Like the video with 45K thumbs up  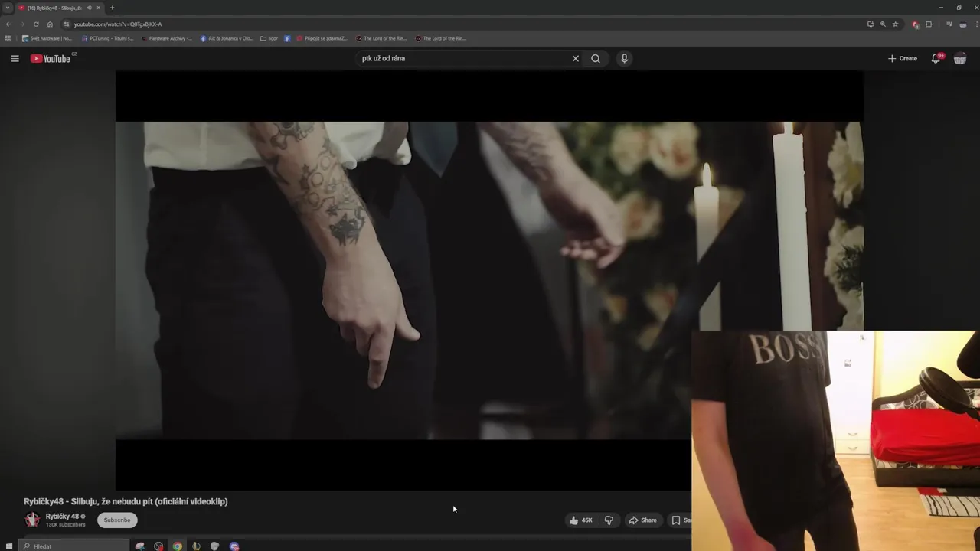(581, 520)
